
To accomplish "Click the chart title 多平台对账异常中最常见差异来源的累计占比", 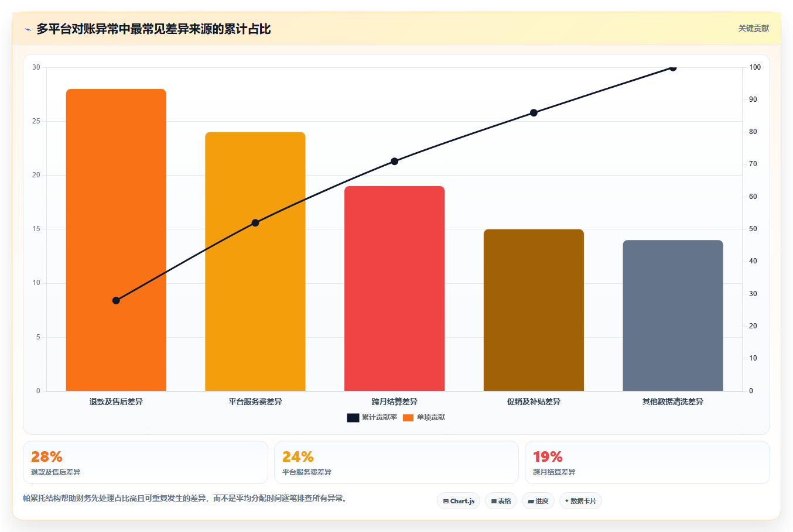I will coord(153,29).
